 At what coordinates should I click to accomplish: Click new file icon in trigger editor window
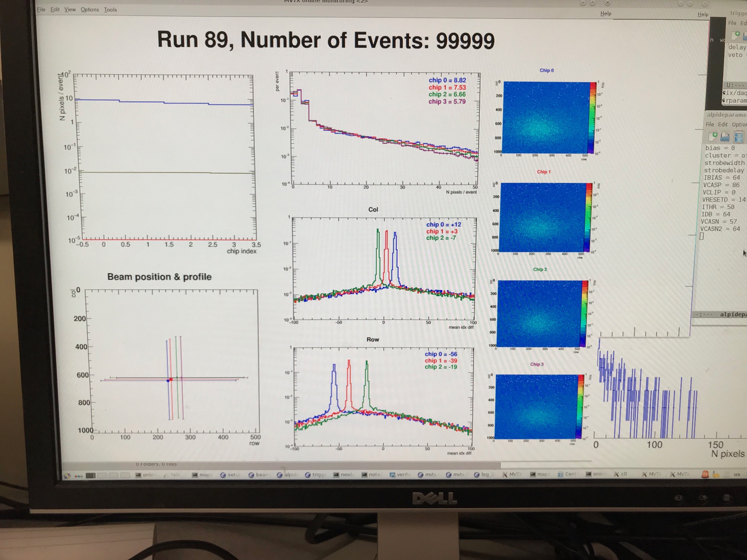click(735, 35)
